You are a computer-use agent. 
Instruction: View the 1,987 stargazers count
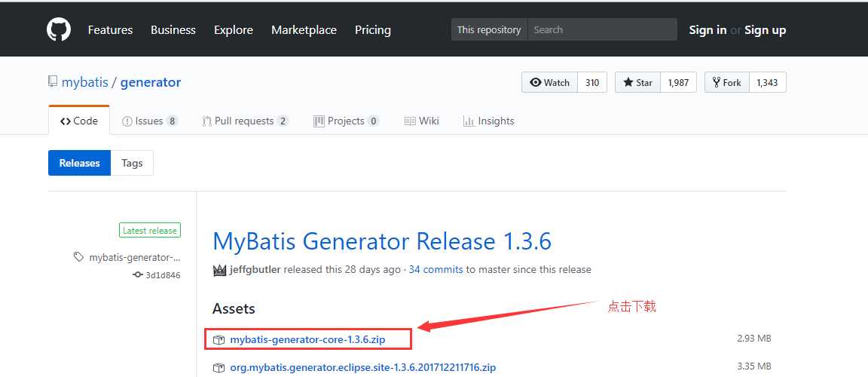pyautogui.click(x=678, y=82)
